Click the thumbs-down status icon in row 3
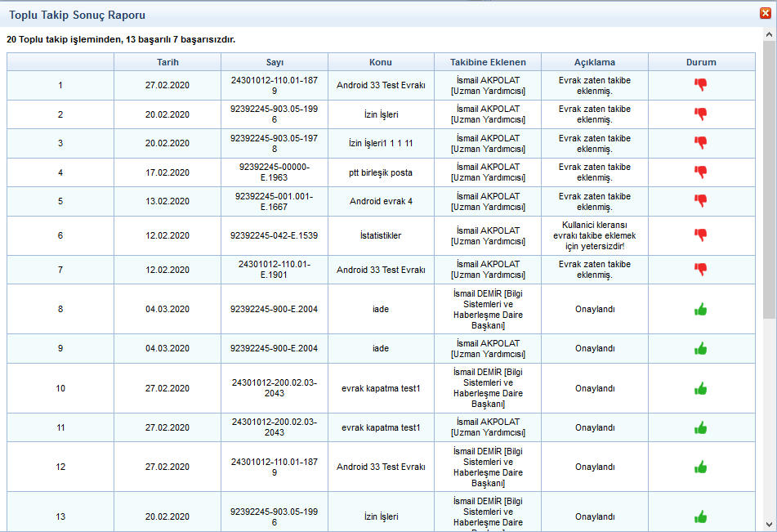 coord(700,143)
